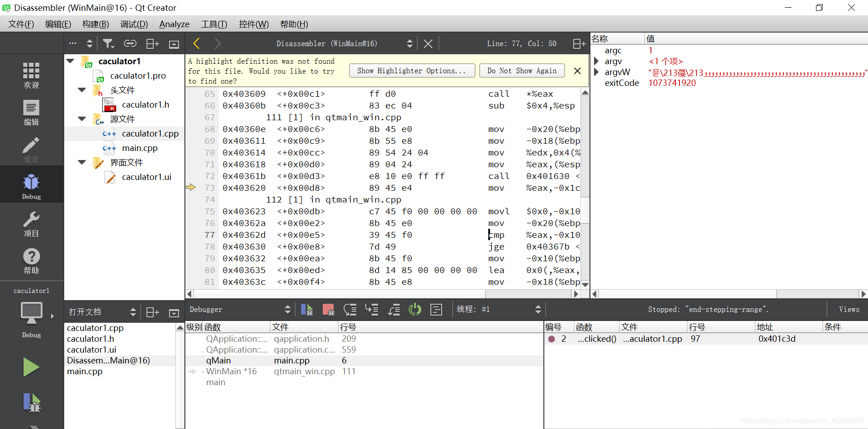Open Projects (项目) mode

pos(31,223)
